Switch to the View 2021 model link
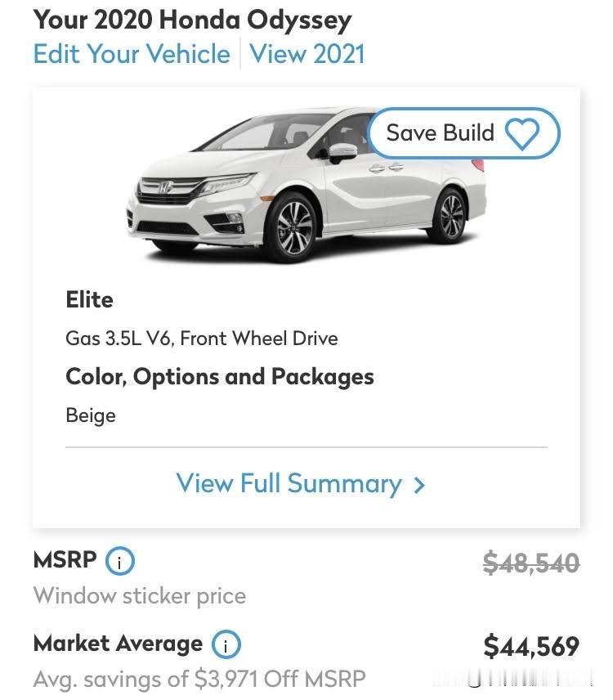613x700 pixels. [306, 54]
